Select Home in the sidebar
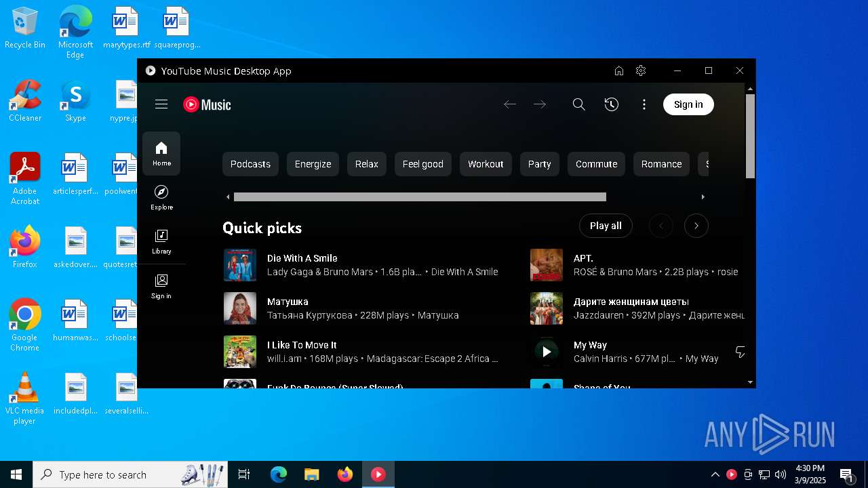The width and height of the screenshot is (868, 488). [x=161, y=154]
